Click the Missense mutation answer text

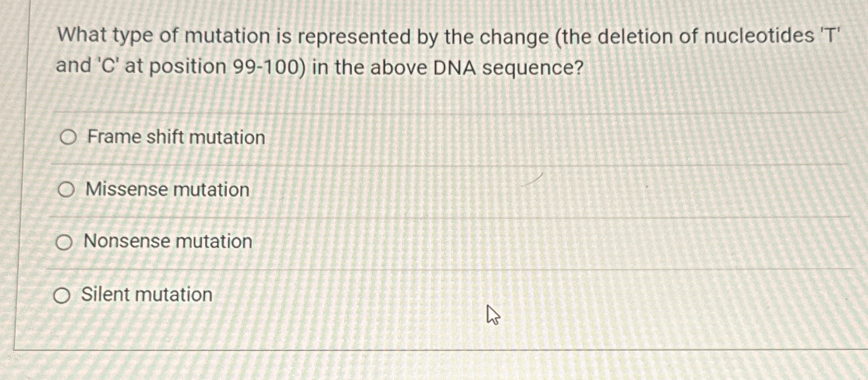[x=167, y=190]
